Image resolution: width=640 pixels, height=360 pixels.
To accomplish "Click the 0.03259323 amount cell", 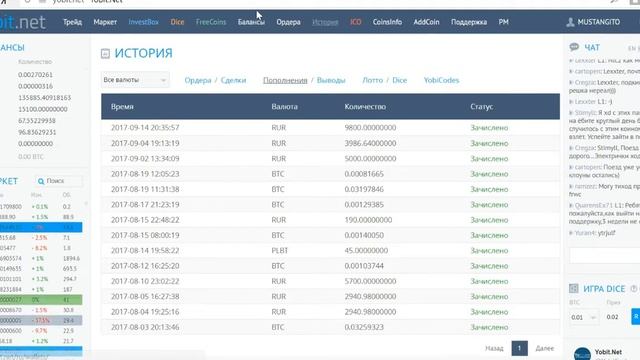I will (364, 327).
